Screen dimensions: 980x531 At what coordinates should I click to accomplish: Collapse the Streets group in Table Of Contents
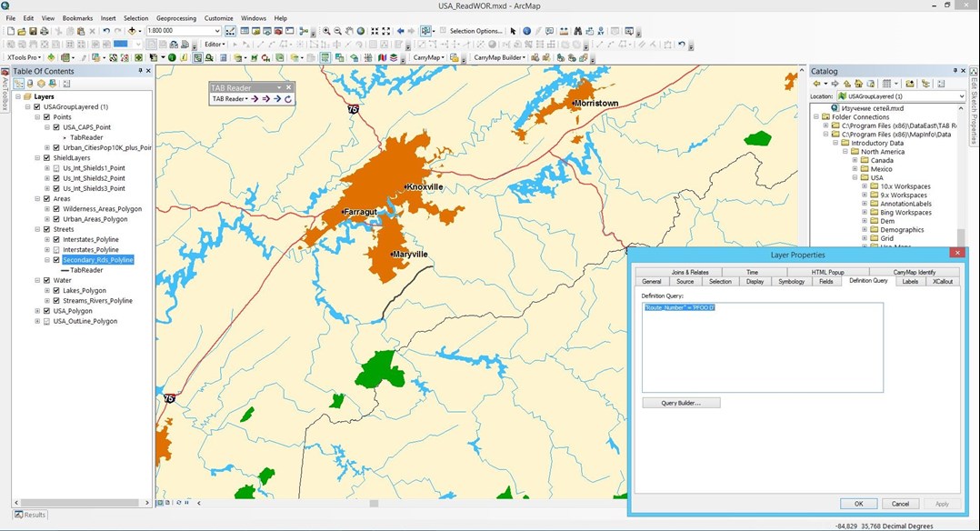(37, 229)
